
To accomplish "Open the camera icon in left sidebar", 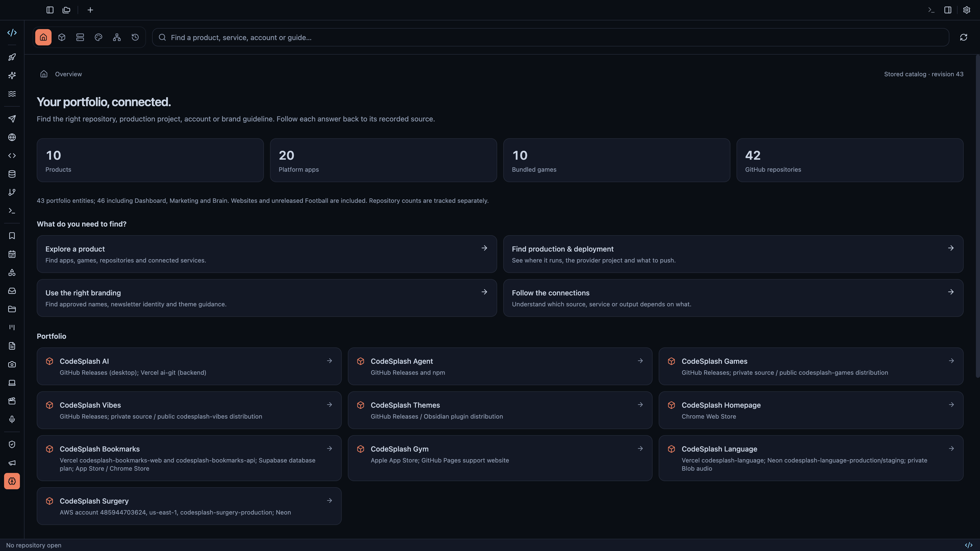I will click(x=12, y=364).
